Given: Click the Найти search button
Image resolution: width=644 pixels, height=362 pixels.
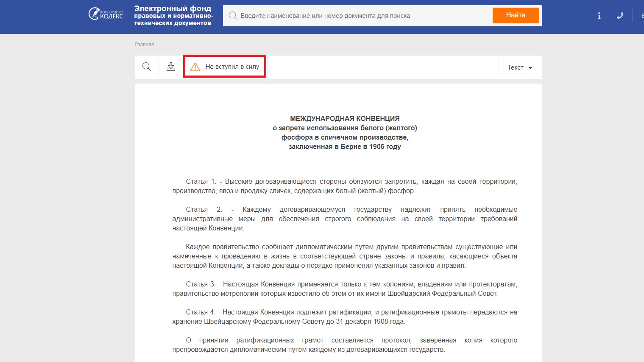Looking at the screenshot, I should 516,15.
